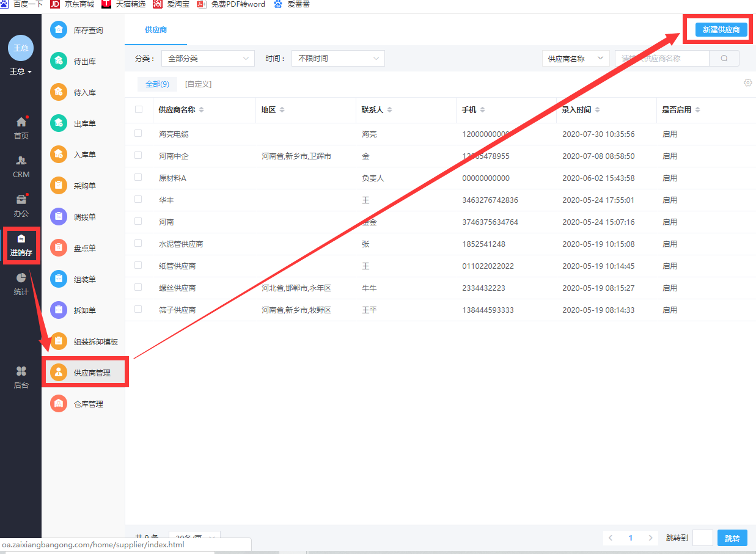756x554 pixels.
Task: Toggle the select-all header checkbox
Action: 139,109
